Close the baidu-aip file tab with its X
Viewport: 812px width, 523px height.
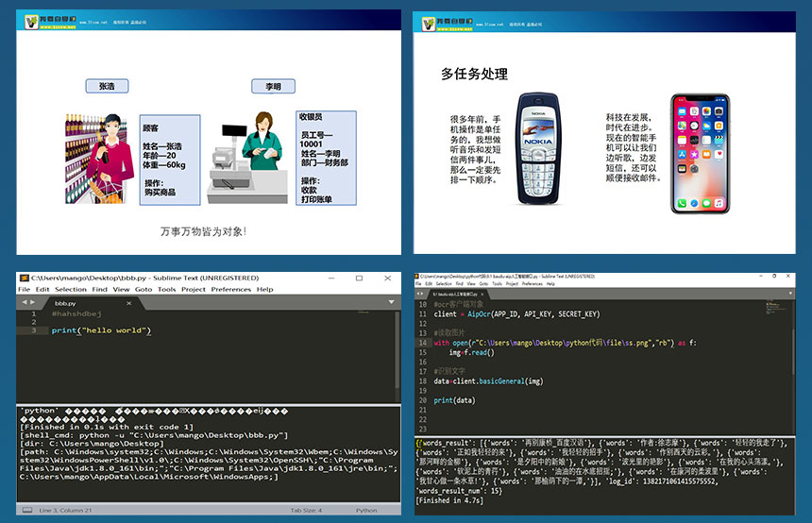482,295
